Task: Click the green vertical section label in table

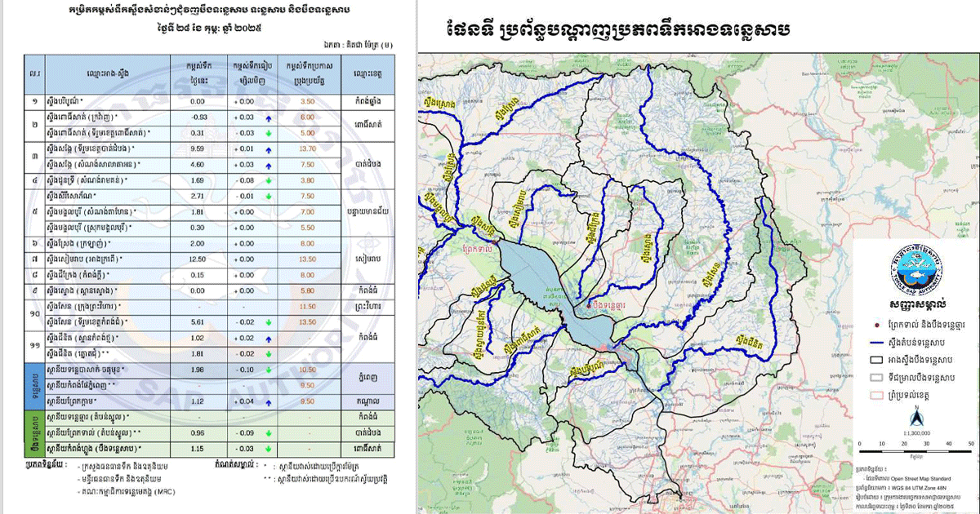Action: pyautogui.click(x=33, y=433)
